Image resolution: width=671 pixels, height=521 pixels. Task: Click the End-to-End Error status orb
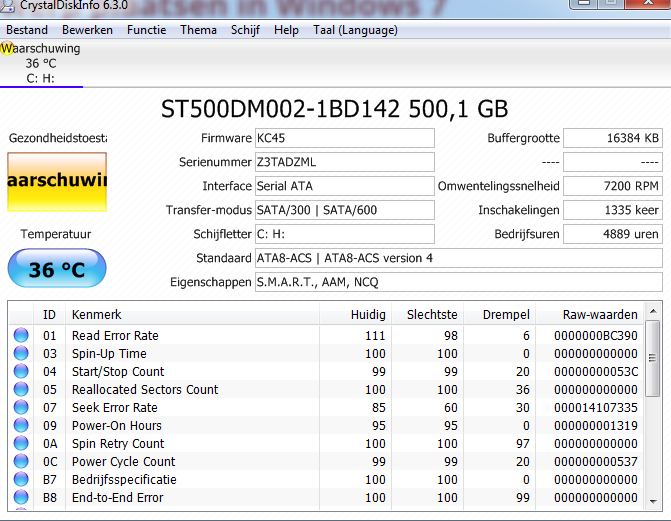point(21,497)
